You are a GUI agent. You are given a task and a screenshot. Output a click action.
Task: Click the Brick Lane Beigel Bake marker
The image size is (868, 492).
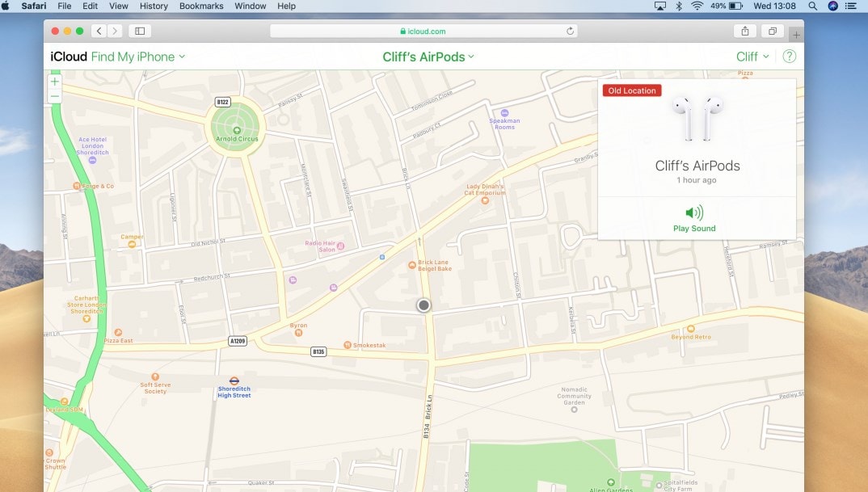click(x=412, y=265)
